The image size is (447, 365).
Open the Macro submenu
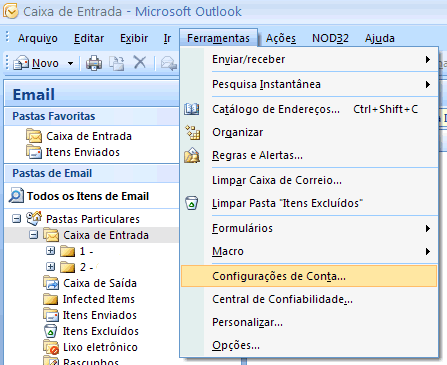pos(309,251)
